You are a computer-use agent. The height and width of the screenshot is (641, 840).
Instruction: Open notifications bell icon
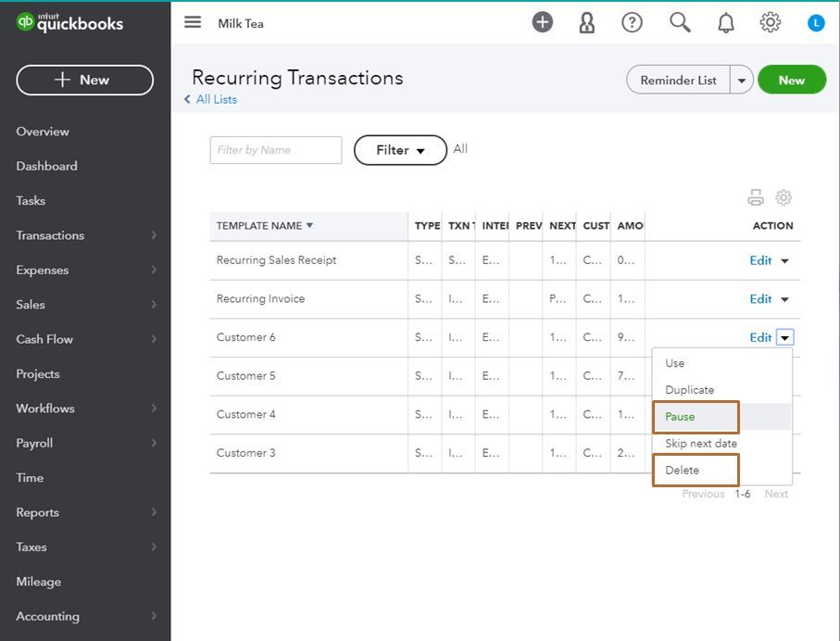point(726,22)
